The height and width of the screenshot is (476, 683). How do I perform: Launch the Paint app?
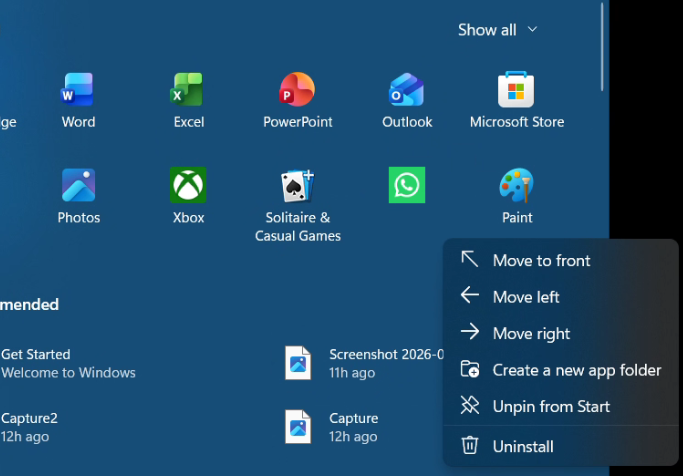pos(517,196)
